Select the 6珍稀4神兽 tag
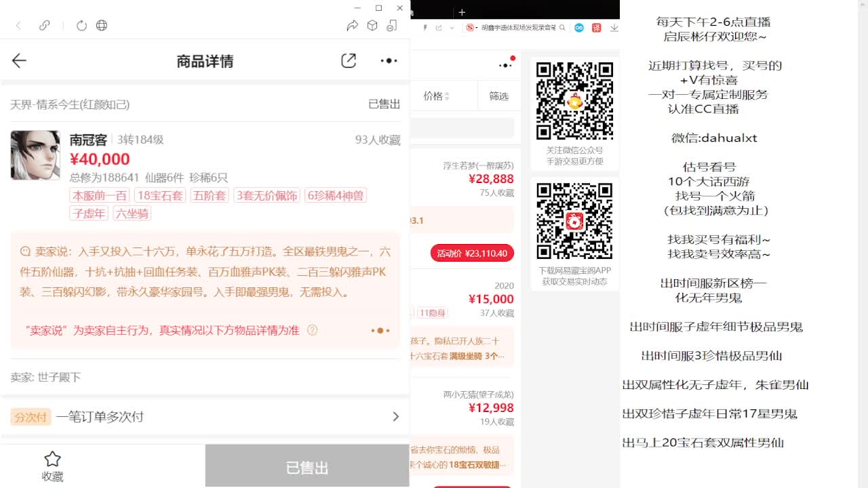 point(336,196)
